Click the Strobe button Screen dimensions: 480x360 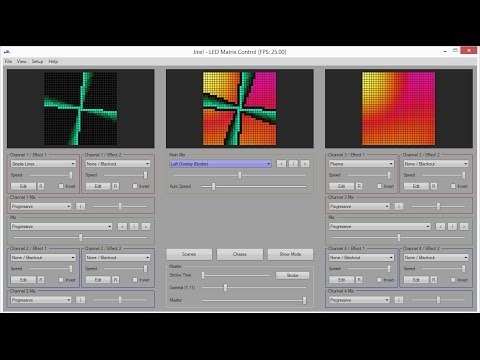(x=292, y=275)
